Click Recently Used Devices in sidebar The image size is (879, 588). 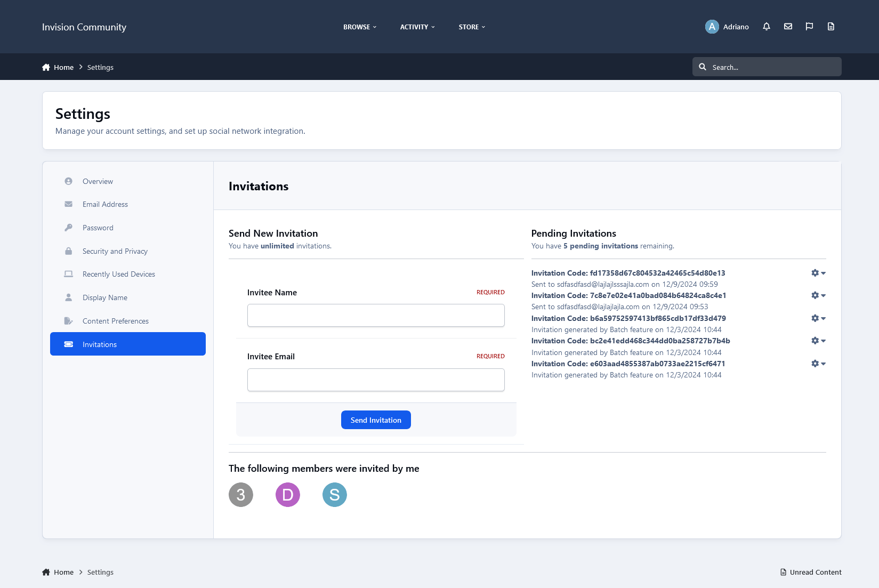118,274
